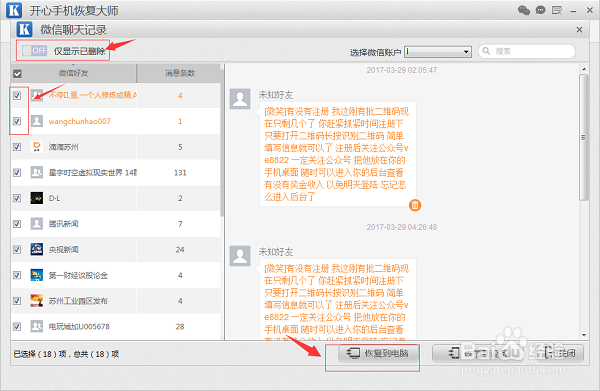Click the 搜索 search input field

click(x=527, y=51)
